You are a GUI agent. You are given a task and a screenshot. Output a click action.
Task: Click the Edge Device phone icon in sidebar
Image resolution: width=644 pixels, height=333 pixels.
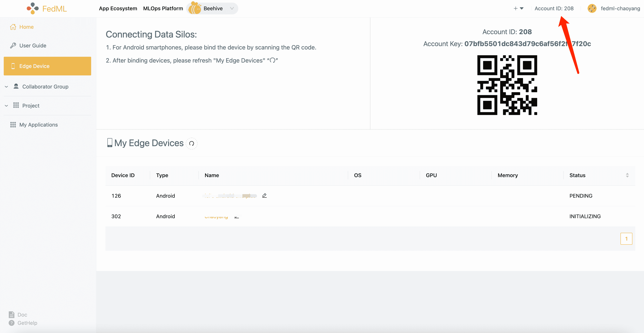(13, 66)
